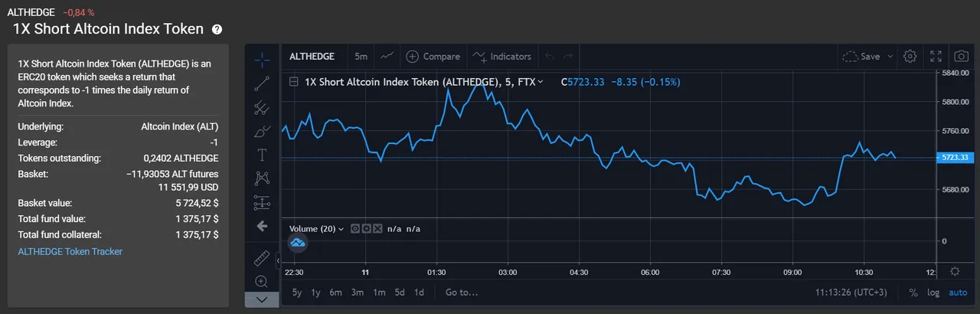
Task: Select the trend line drawing tool
Action: click(x=262, y=83)
